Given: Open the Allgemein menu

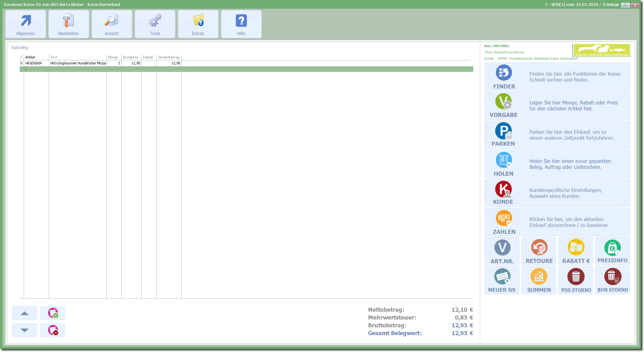Looking at the screenshot, I should [x=26, y=24].
